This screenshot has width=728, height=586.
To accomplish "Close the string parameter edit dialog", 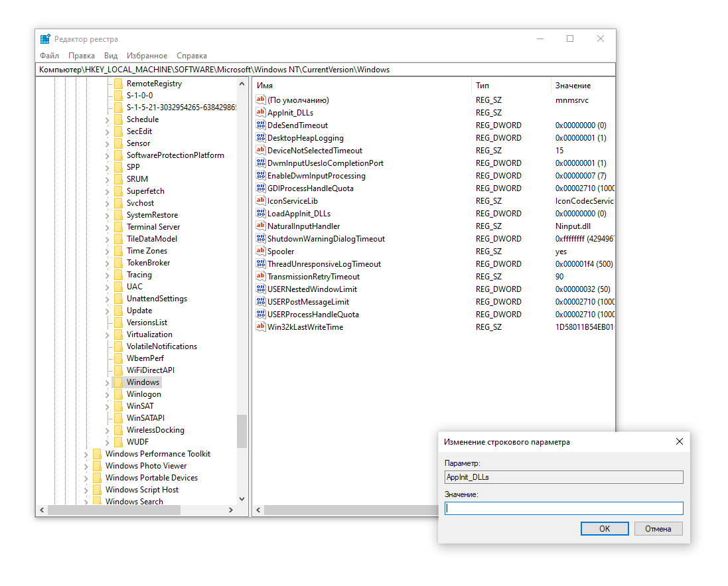I will 679,442.
